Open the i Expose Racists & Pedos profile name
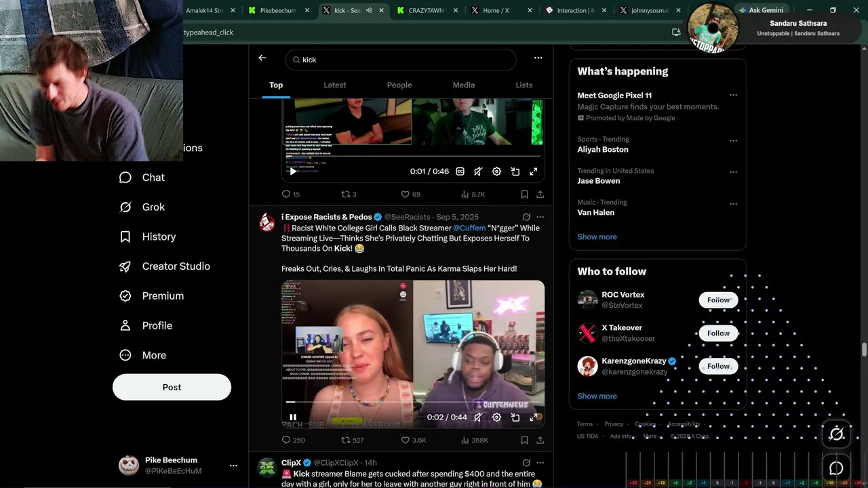This screenshot has width=868, height=488. pyautogui.click(x=327, y=217)
